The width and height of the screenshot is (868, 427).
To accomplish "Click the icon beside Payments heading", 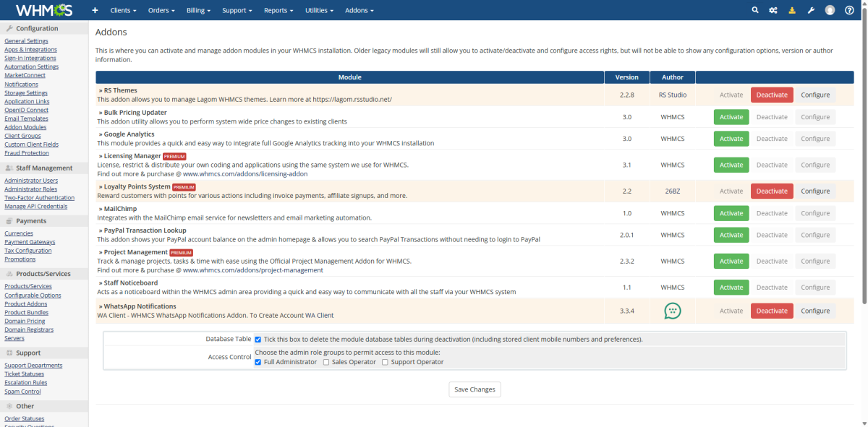I will pos(9,221).
